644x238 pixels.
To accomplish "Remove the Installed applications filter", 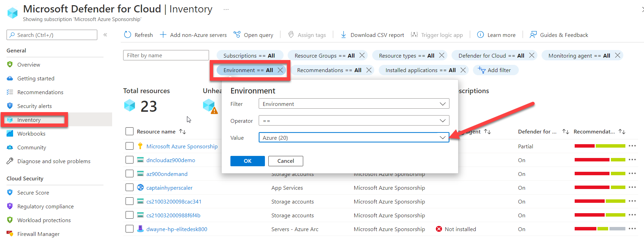I will (463, 70).
